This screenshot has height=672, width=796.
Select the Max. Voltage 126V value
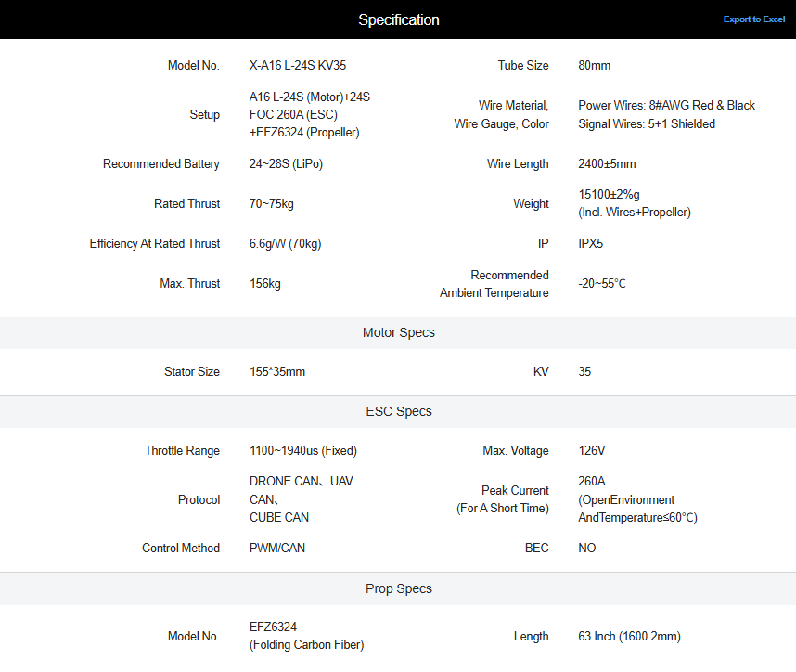[x=591, y=451]
